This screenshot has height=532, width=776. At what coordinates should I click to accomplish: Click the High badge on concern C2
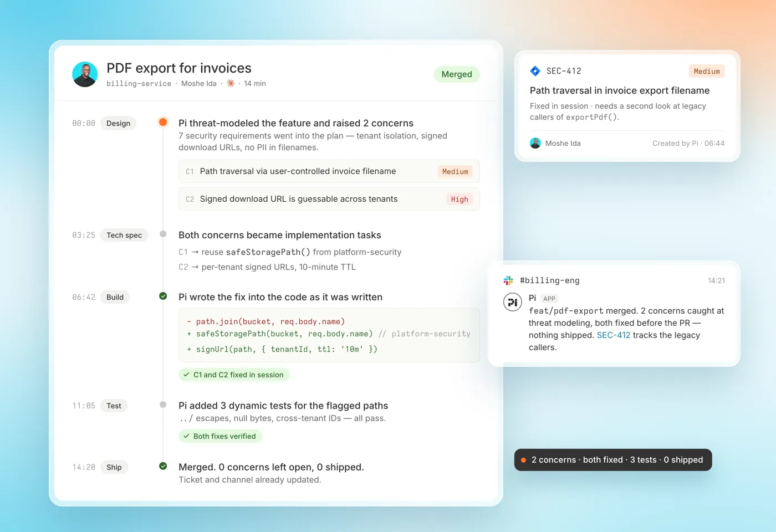click(x=460, y=199)
